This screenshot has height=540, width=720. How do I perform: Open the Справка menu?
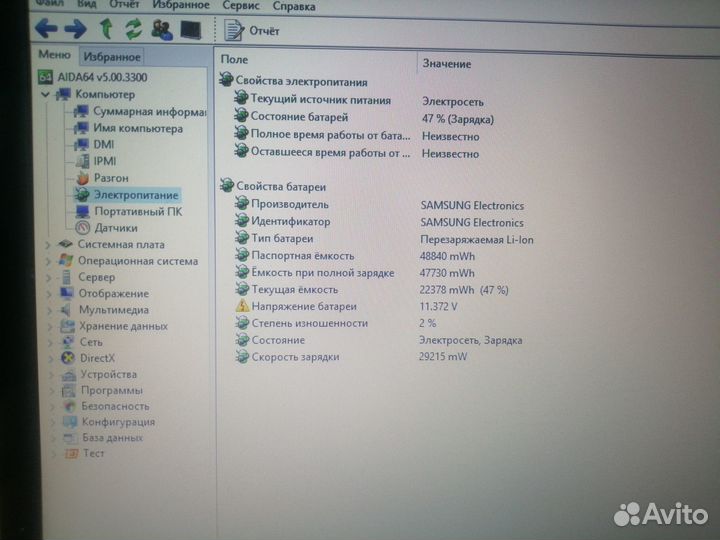coord(294,6)
